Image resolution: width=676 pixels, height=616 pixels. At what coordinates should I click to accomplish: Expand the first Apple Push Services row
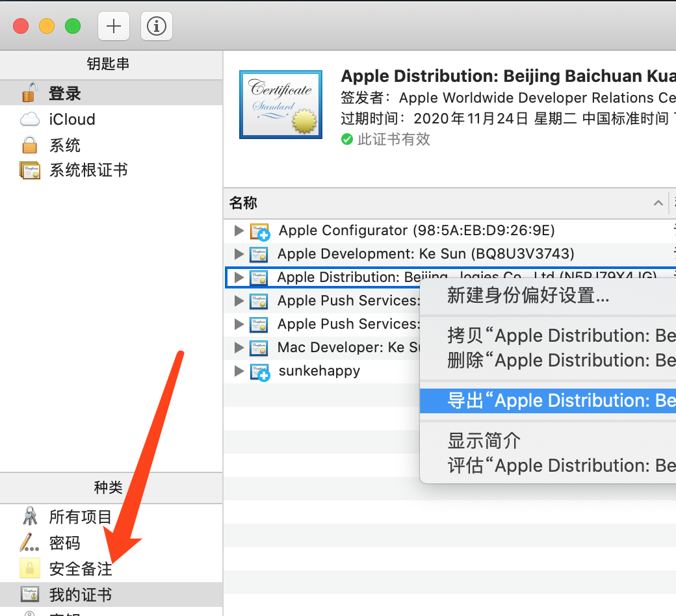[239, 300]
